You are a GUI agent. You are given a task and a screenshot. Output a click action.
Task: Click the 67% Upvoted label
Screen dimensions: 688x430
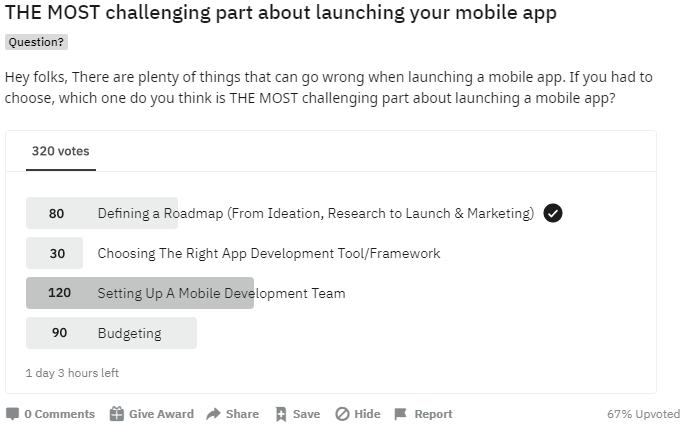643,414
